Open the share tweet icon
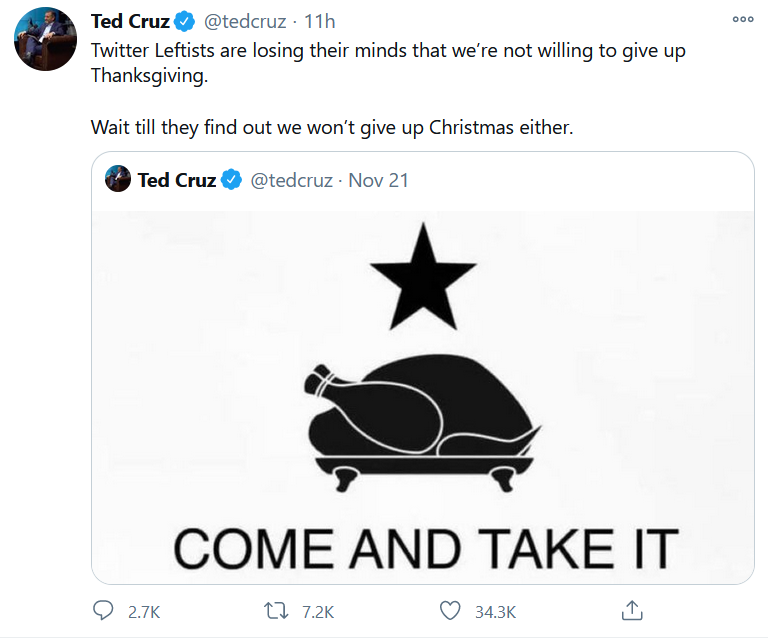 631,610
